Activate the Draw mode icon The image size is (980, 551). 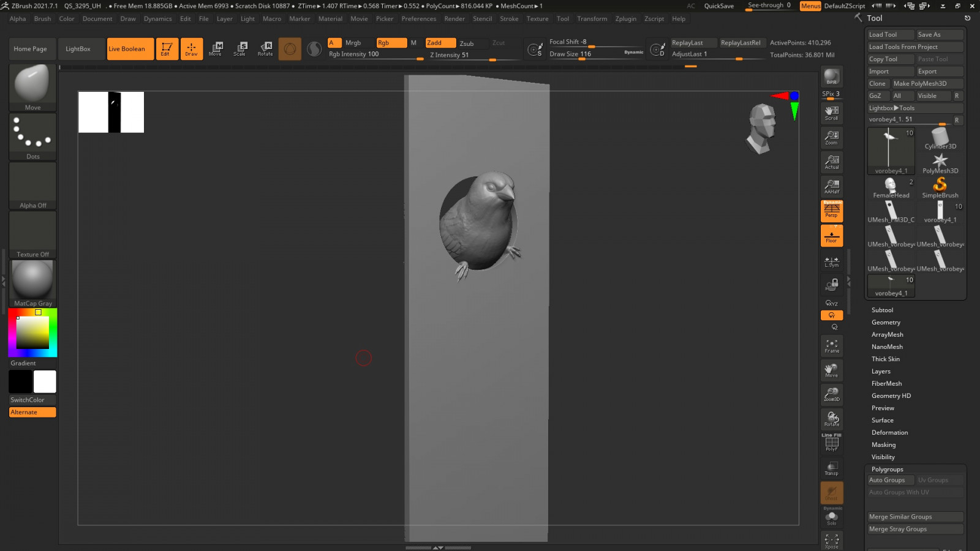192,49
